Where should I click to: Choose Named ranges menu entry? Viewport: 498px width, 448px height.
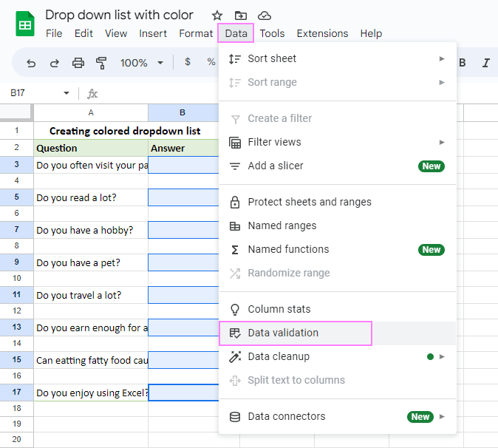(338, 226)
